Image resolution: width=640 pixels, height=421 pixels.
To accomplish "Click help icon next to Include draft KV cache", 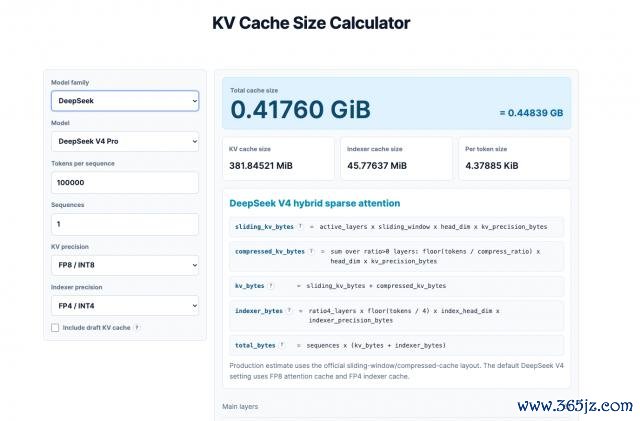I will pos(137,327).
